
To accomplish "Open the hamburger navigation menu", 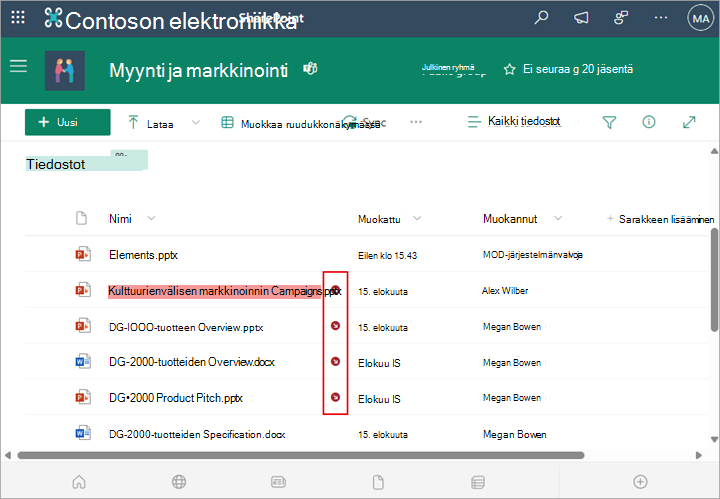I will pos(18,67).
